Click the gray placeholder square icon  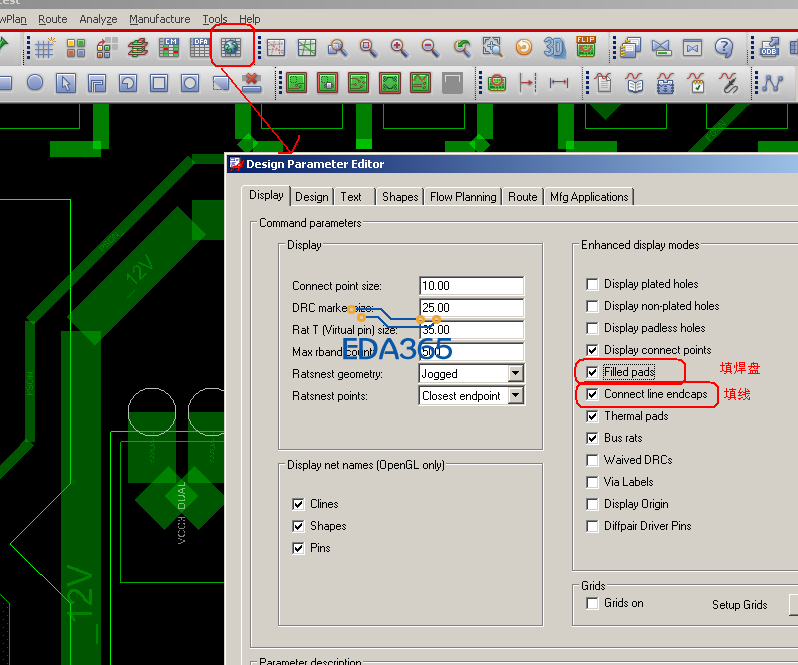point(452,83)
